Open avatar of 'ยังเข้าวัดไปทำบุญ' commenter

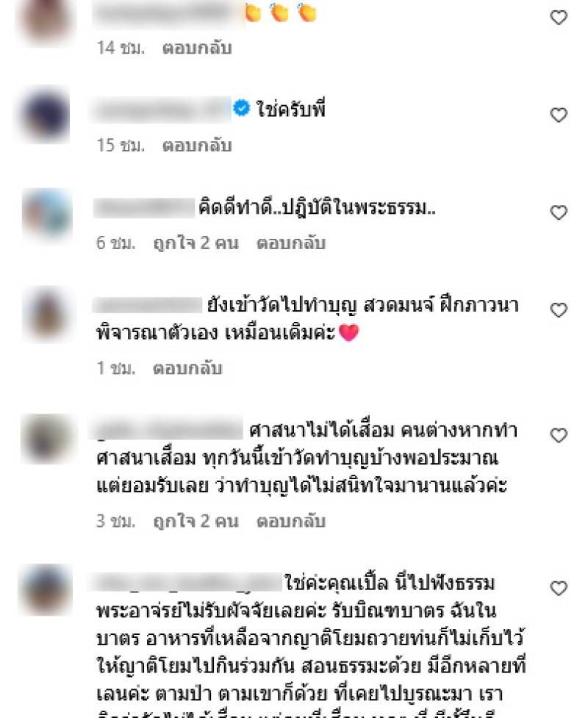tap(47, 314)
